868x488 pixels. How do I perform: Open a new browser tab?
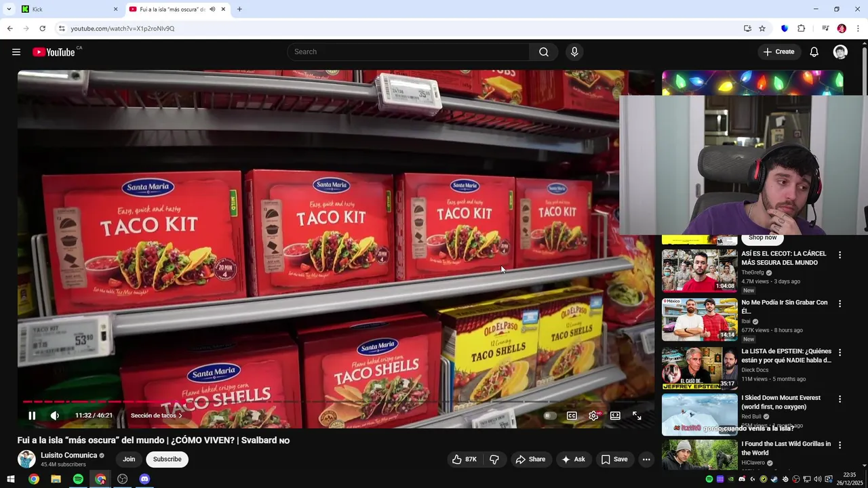pyautogui.click(x=239, y=9)
